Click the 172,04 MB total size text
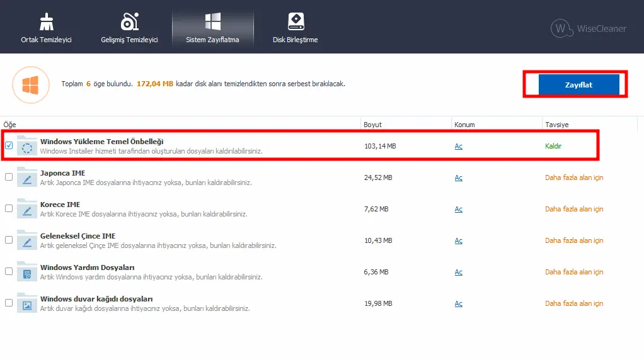The height and width of the screenshot is (360, 644). tap(155, 84)
